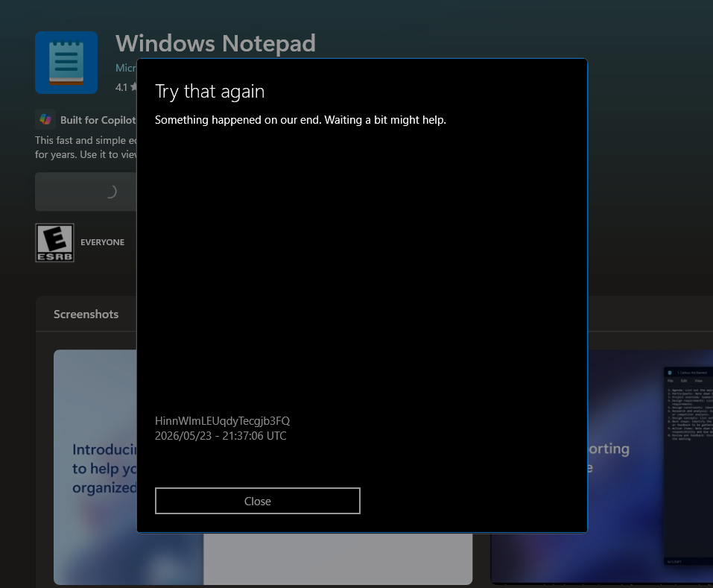The width and height of the screenshot is (713, 588).
Task: Click the loading install button with spinner
Action: 86,192
